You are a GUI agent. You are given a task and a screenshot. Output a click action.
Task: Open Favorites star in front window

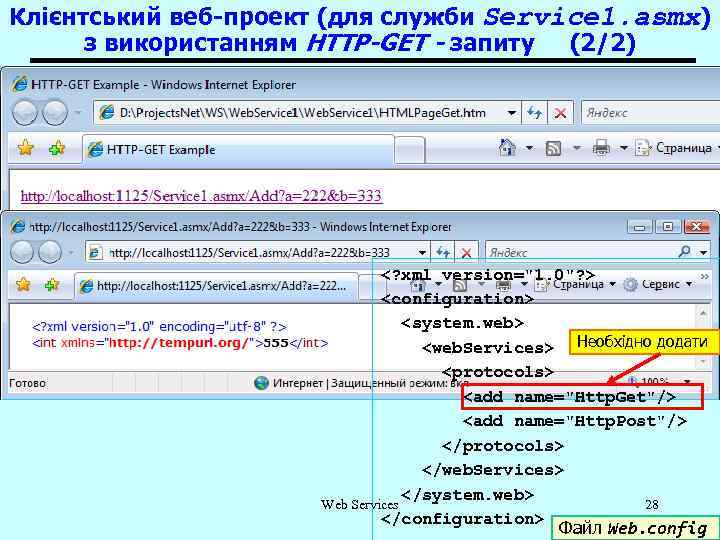(x=23, y=285)
